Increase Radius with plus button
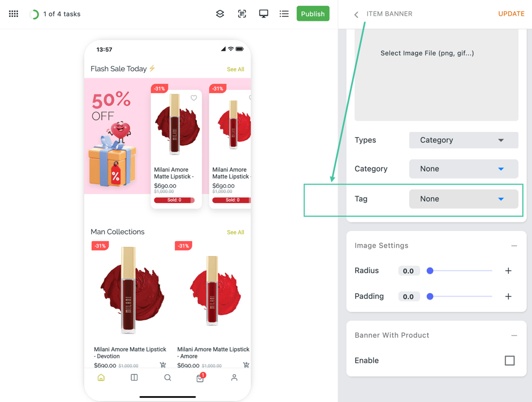The width and height of the screenshot is (532, 402). [508, 271]
